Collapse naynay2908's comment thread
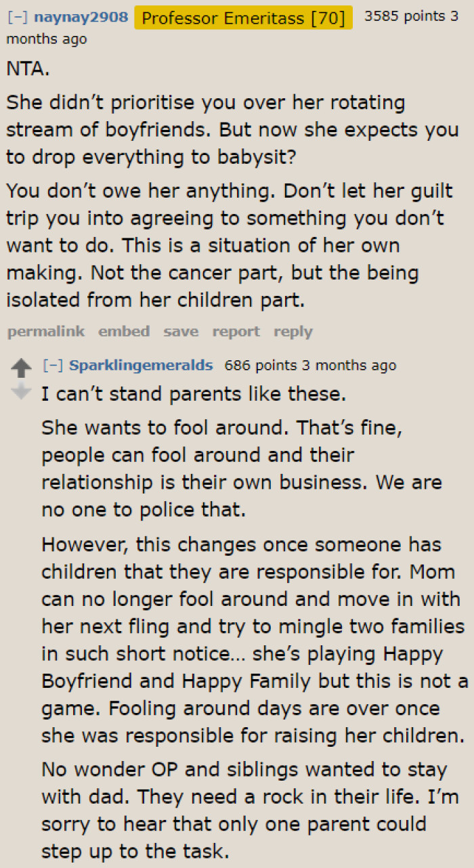This screenshot has width=474, height=868. tap(15, 18)
